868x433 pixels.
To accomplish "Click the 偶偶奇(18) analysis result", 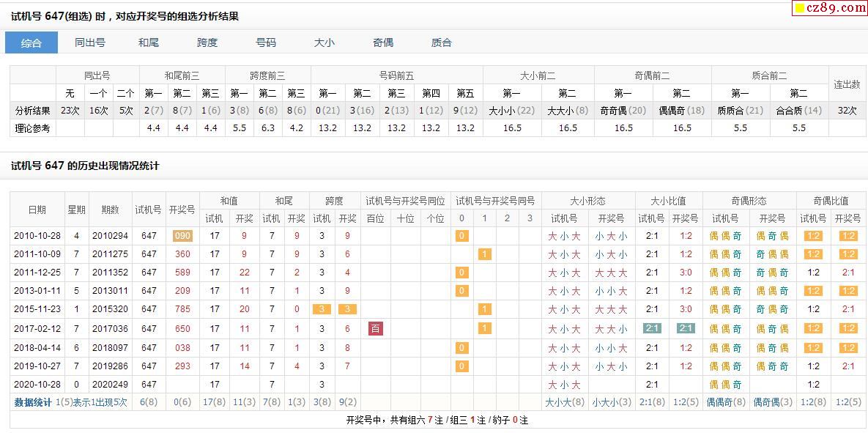I will (x=682, y=111).
